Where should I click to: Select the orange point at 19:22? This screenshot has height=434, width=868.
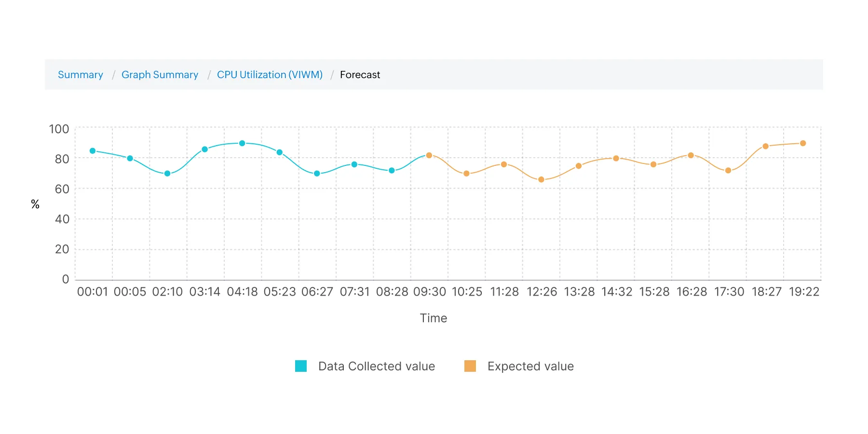click(803, 143)
